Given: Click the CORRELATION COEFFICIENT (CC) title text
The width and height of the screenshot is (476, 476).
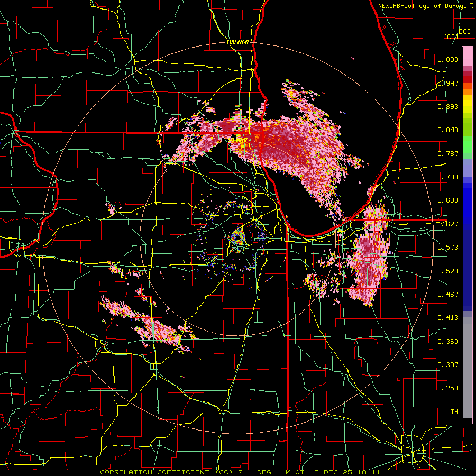Looking at the screenshot, I should (167, 472).
